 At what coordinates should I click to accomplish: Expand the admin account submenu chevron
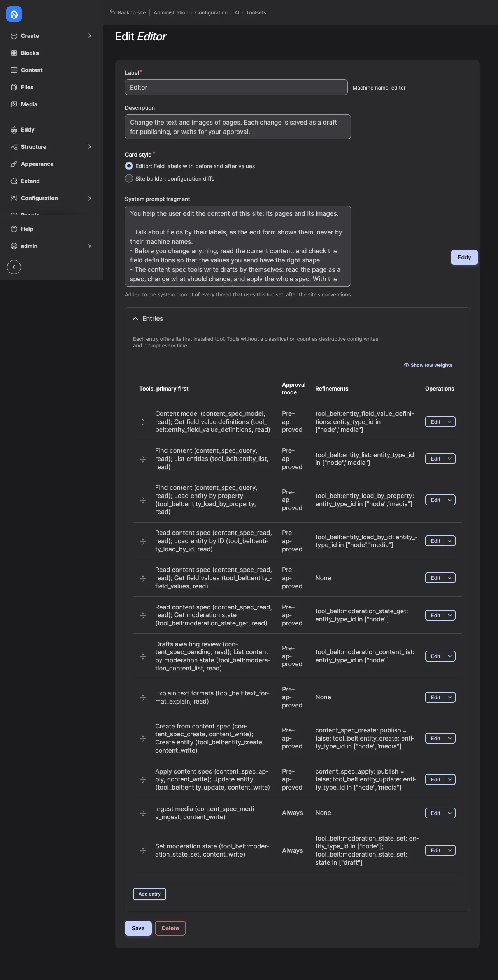(89, 246)
